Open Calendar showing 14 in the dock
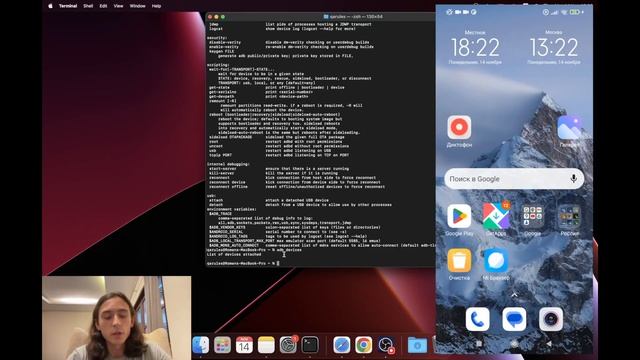This screenshot has width=640, height=360. [x=244, y=345]
